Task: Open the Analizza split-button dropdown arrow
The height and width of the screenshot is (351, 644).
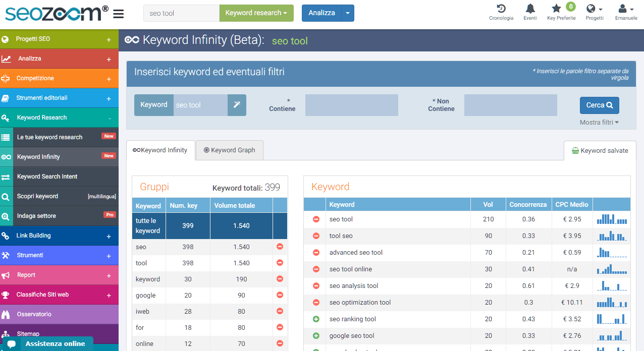Action: [348, 13]
